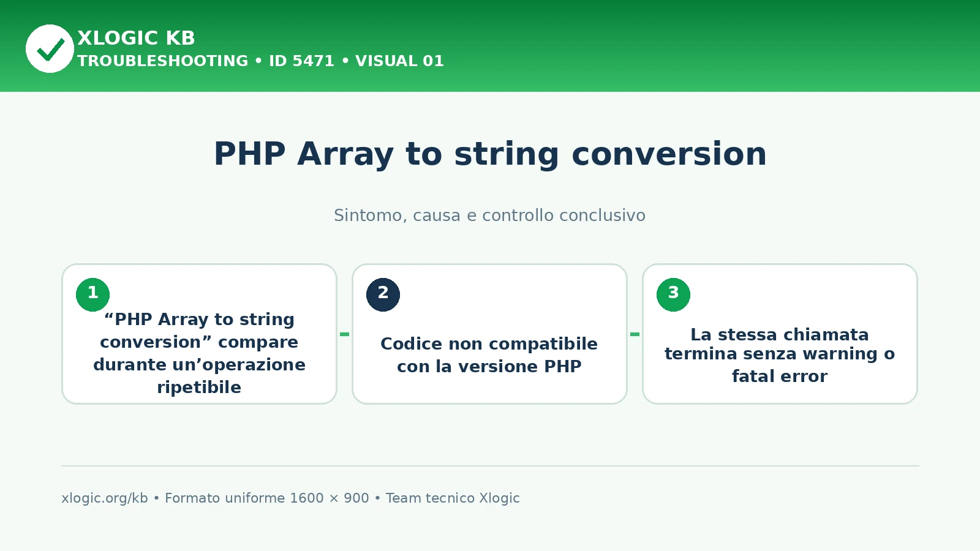The height and width of the screenshot is (551, 980).
Task: Click the green step 3 circle badge
Action: click(x=673, y=294)
